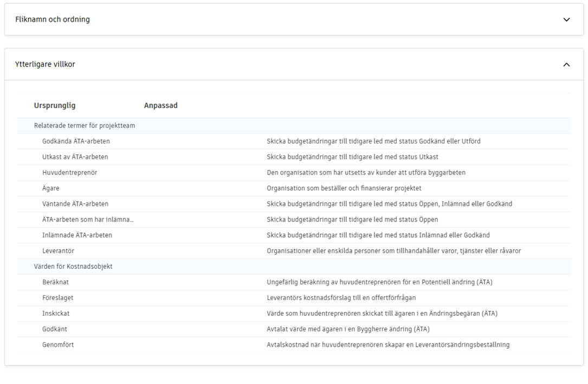The width and height of the screenshot is (588, 384).
Task: Choose the Ägare term
Action: 51,188
